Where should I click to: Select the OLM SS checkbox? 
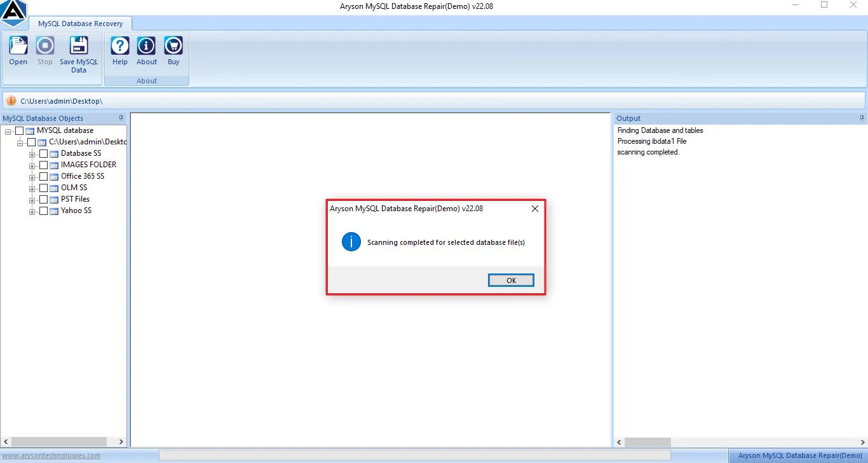(43, 188)
